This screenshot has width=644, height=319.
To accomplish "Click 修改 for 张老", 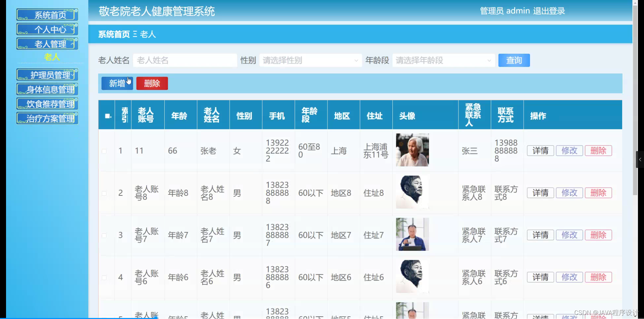I will [569, 151].
